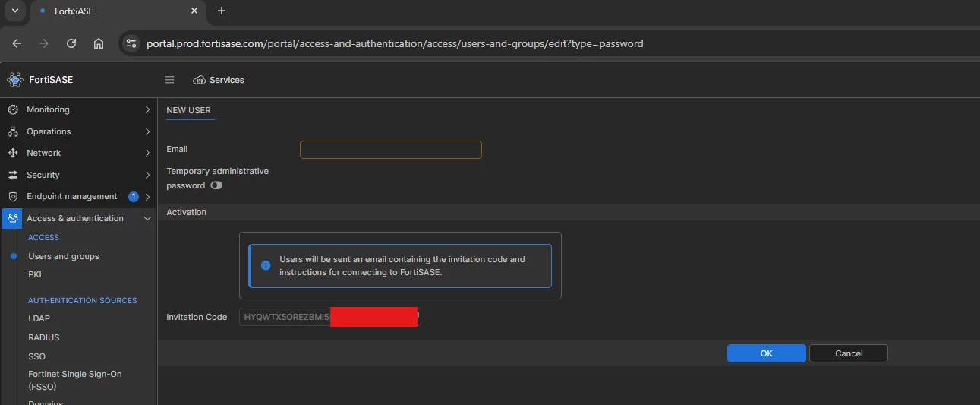Click the FortiSASE logo icon

tap(14, 80)
